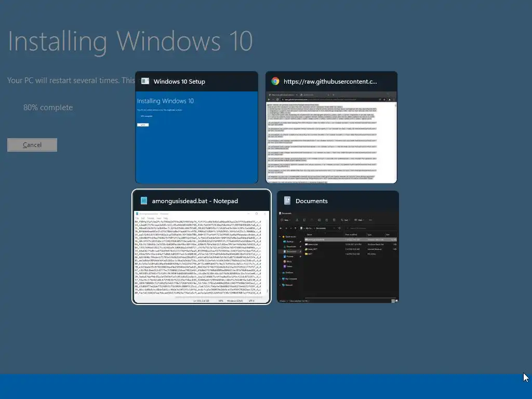The height and width of the screenshot is (399, 532).
Task: Click the Cancel button in the installer
Action: pyautogui.click(x=32, y=145)
